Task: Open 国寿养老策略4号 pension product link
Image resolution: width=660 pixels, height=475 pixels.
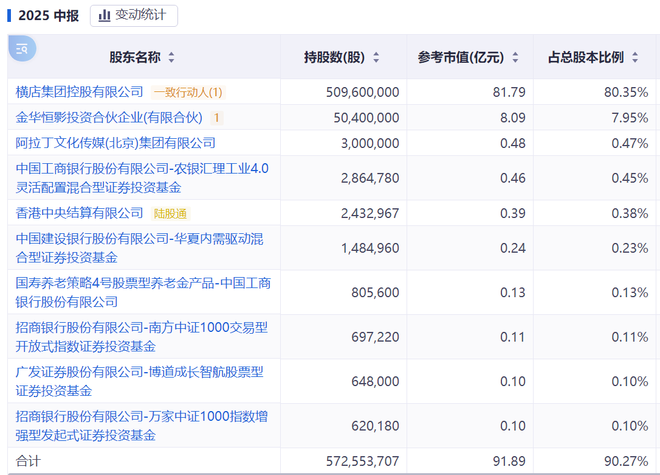Action: point(143,292)
